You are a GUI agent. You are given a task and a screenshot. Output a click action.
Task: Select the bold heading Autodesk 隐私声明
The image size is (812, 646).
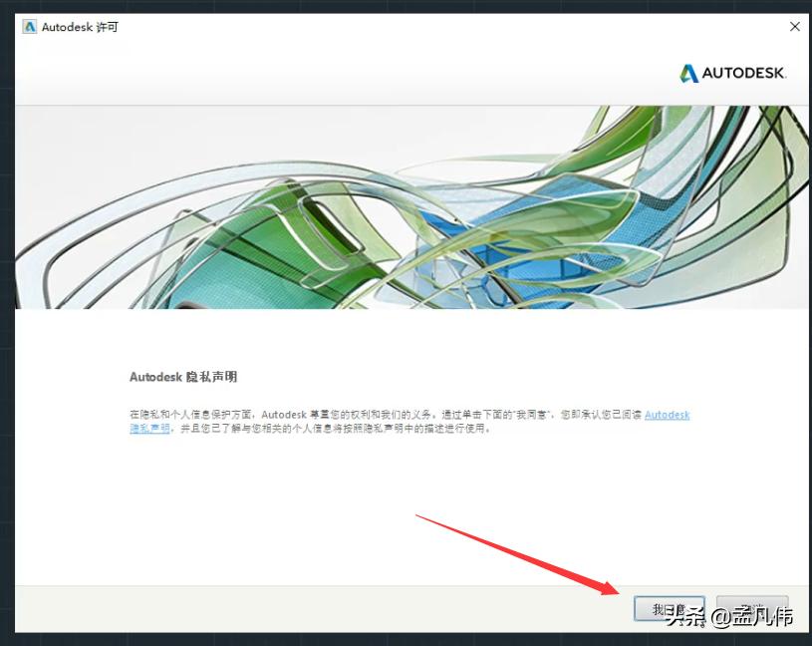pos(183,377)
